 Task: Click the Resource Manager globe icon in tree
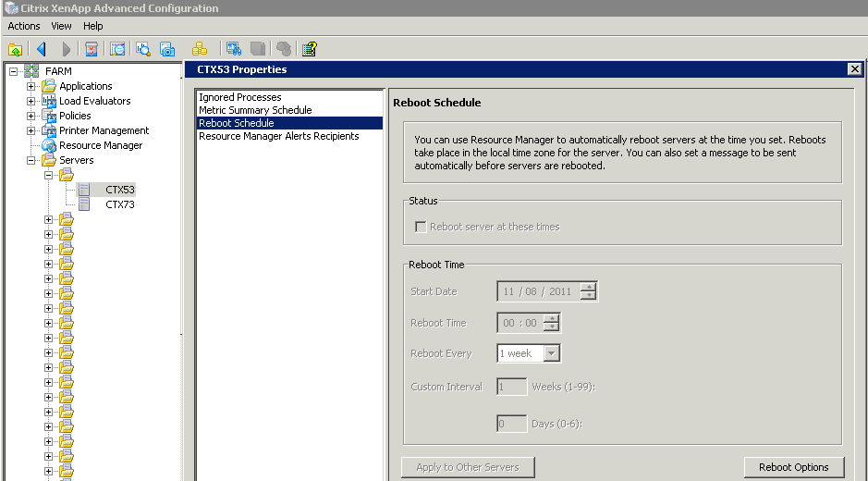click(x=49, y=145)
